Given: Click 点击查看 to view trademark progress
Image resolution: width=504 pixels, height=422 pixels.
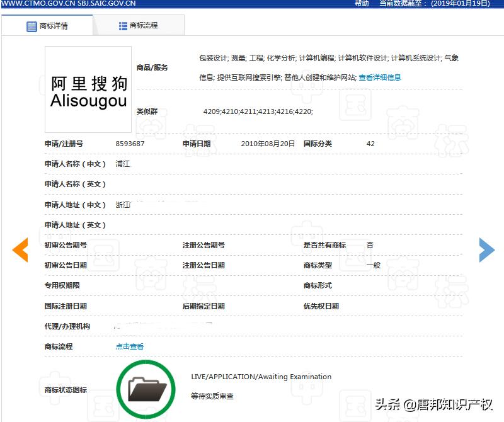Looking at the screenshot, I should click(129, 346).
